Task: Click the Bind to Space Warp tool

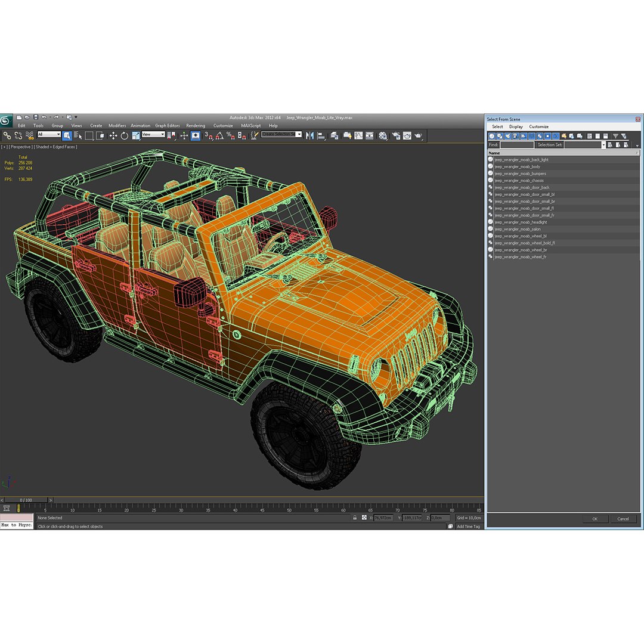Action: coord(30,135)
